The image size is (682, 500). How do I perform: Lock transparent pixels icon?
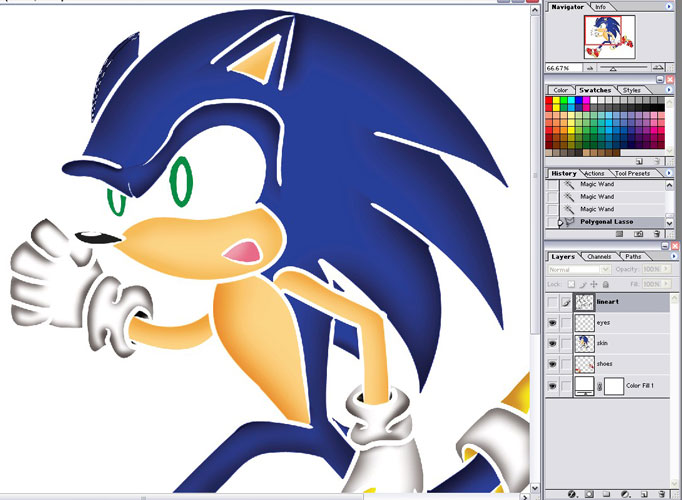571,284
